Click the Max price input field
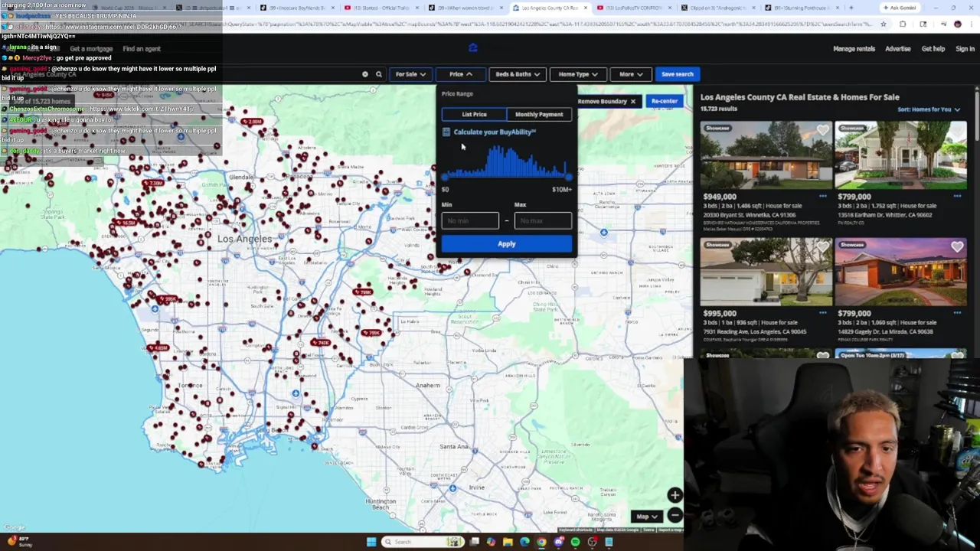The image size is (980, 551). pos(543,220)
